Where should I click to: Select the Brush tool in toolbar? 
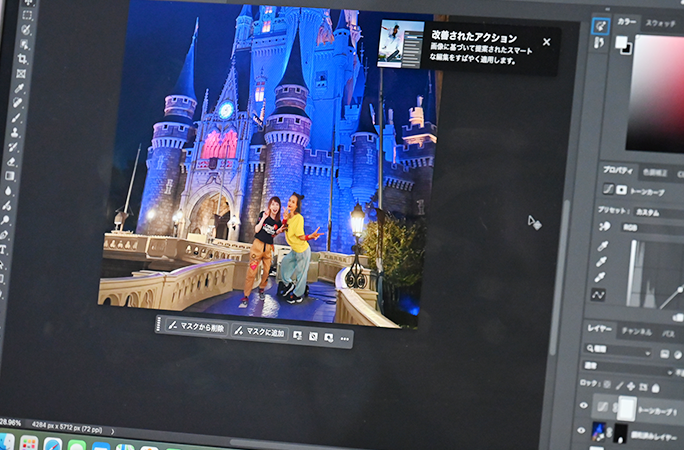(x=16, y=117)
